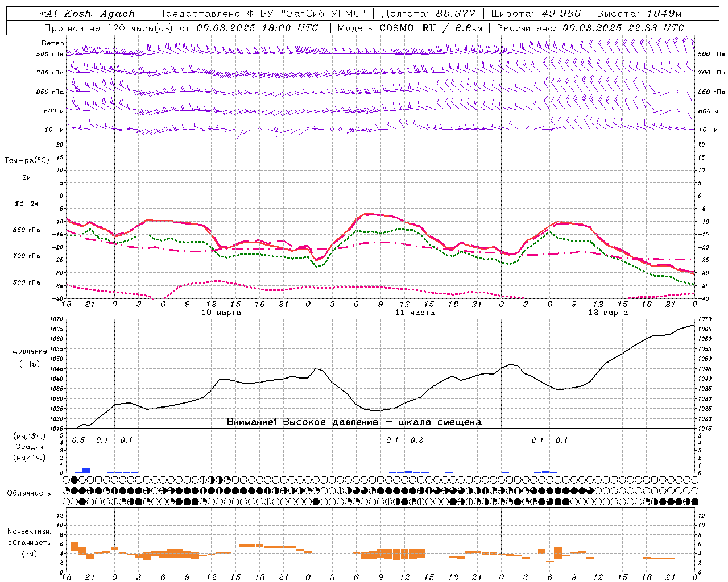Click the (мм/3ч.) precipitation unit label
The width and height of the screenshot is (728, 582).
point(29,436)
